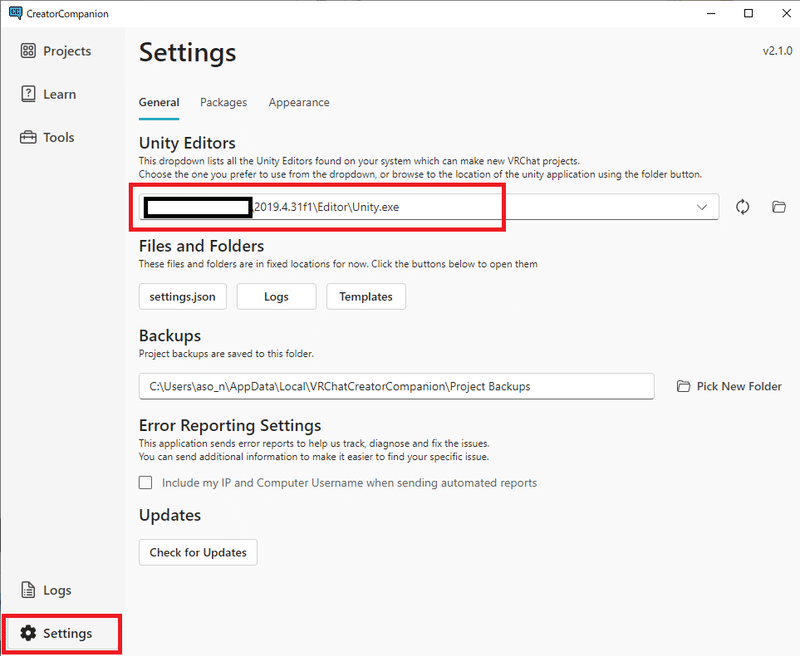800x656 pixels.
Task: Click the Project Backups path field
Action: point(396,387)
